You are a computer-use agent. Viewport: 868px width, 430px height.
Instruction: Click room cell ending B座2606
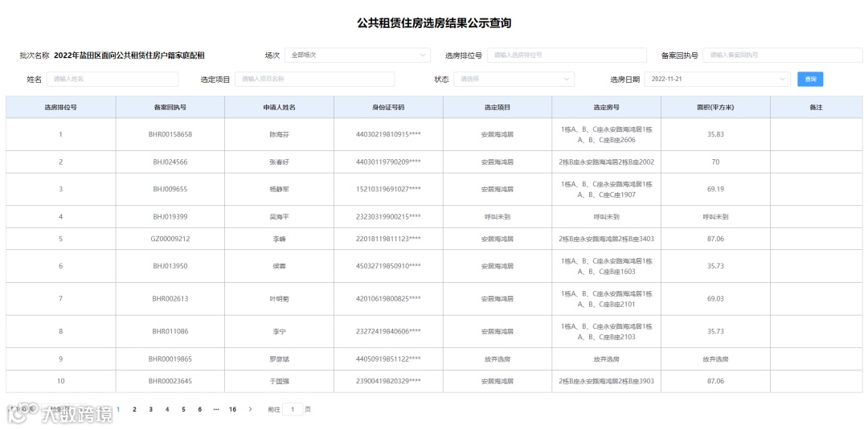(606, 134)
